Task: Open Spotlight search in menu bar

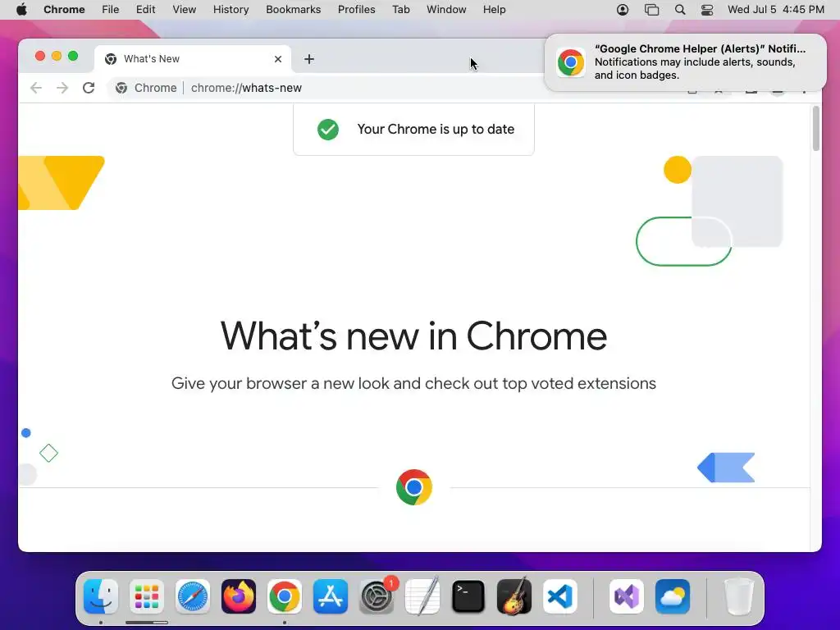Action: (x=680, y=10)
